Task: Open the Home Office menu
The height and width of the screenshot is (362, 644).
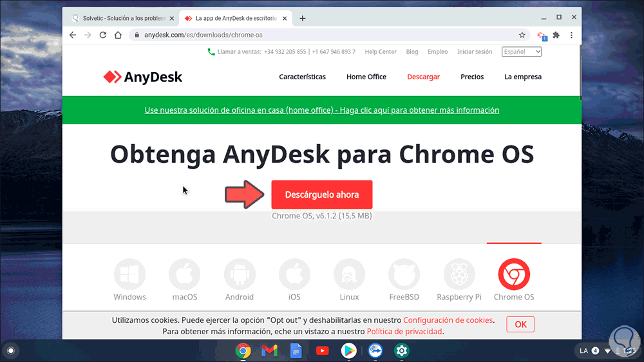Action: click(366, 77)
